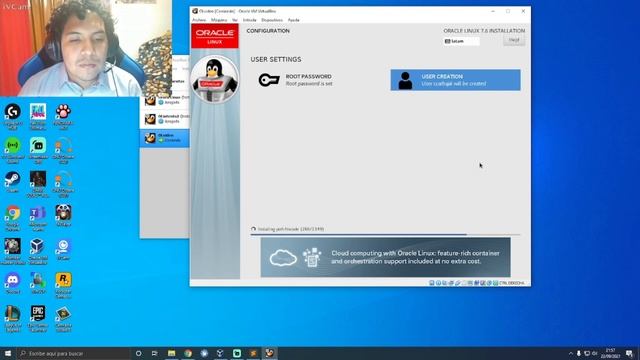Click the Oracle Linux cloud computing banner

pos(385,258)
